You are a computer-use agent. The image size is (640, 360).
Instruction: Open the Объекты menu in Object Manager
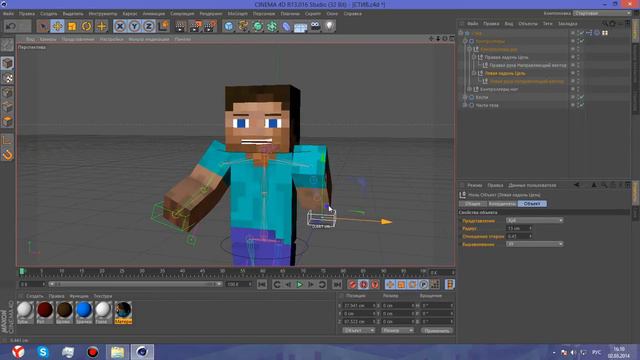(x=528, y=24)
